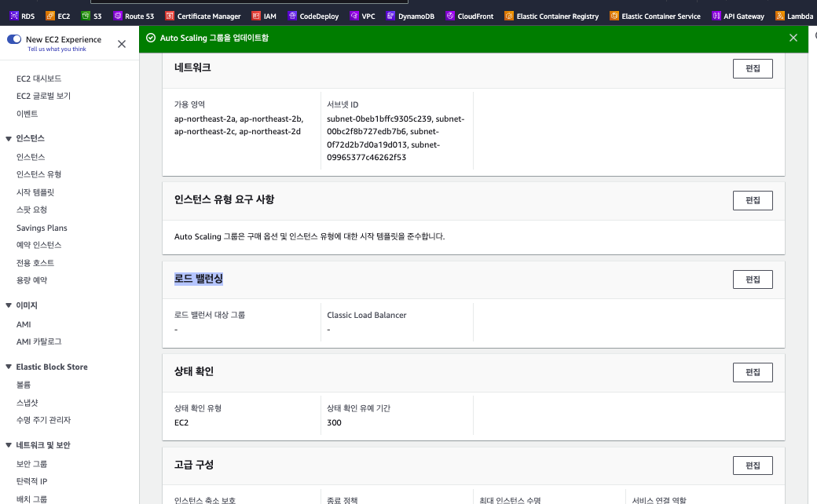Image resolution: width=817 pixels, height=504 pixels.
Task: Edit the 네트워크 section
Action: point(753,69)
